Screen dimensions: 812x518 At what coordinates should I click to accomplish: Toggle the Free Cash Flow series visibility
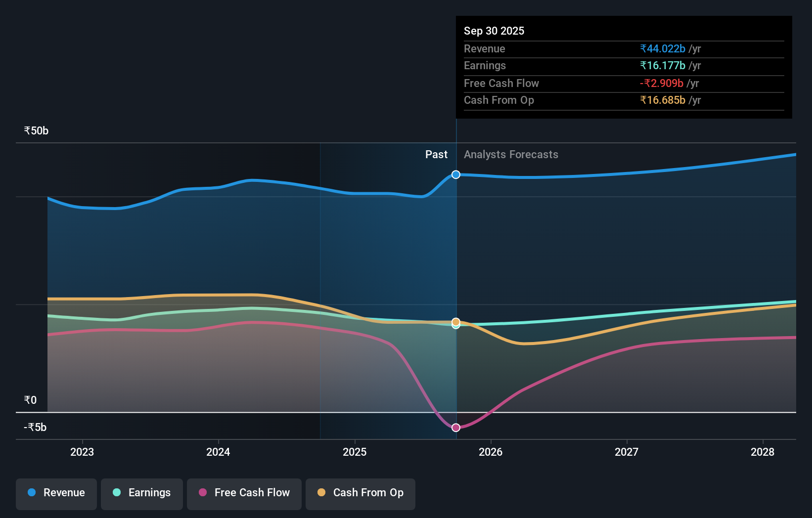(244, 494)
